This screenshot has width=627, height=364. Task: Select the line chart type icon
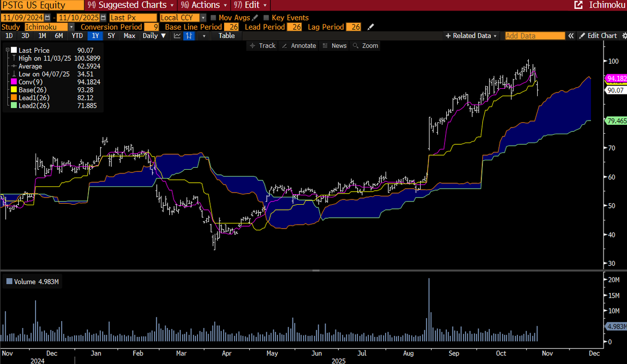[x=177, y=36]
